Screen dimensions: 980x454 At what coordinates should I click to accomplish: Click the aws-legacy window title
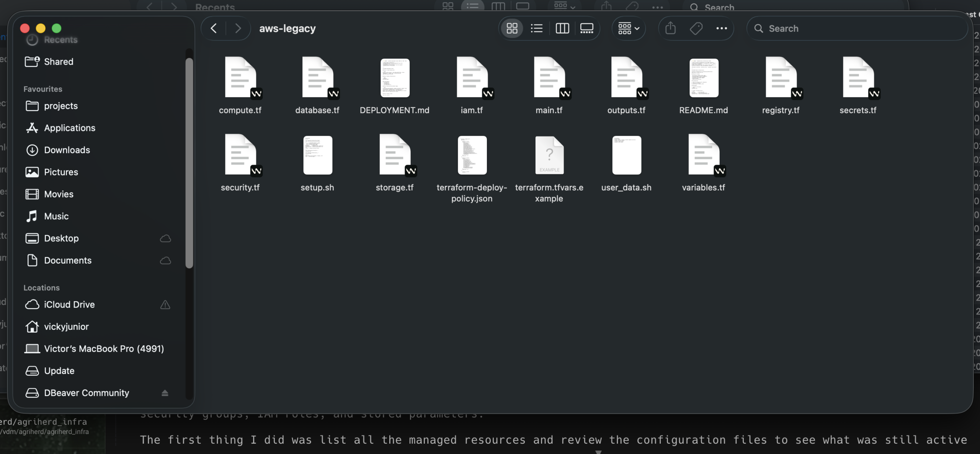(287, 28)
